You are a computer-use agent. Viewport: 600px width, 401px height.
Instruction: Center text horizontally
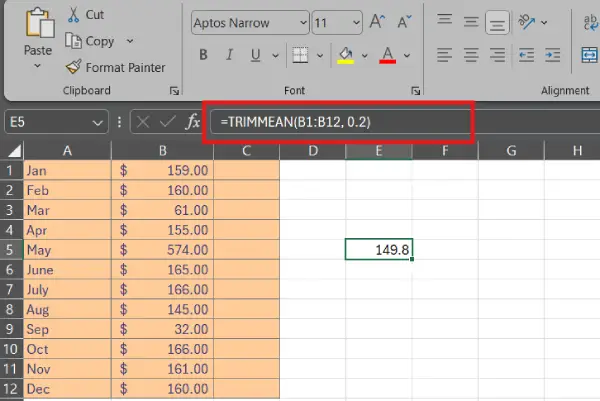(471, 55)
